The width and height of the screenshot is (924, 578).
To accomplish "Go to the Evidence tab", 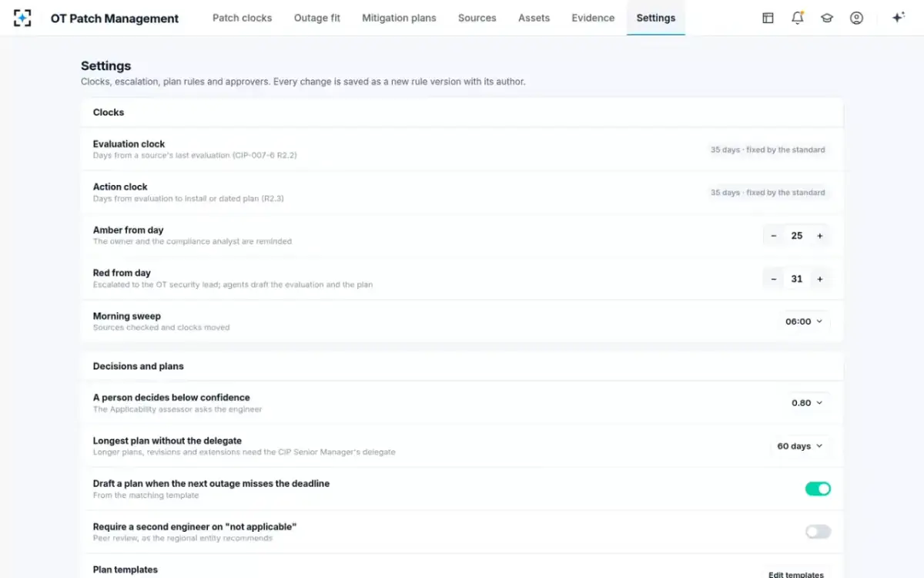I will [x=593, y=18].
